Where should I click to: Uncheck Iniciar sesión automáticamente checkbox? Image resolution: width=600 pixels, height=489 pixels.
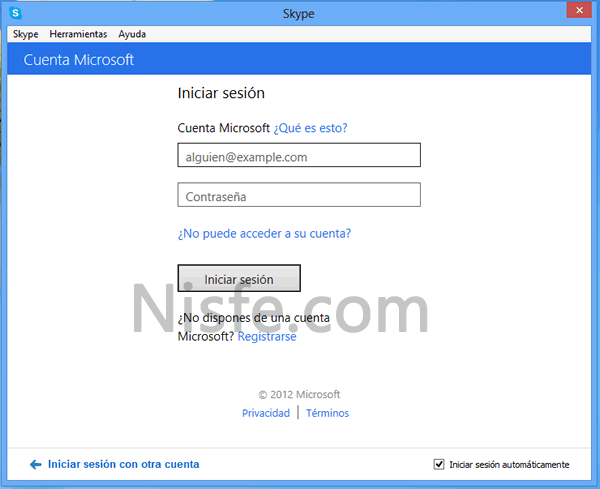click(439, 465)
